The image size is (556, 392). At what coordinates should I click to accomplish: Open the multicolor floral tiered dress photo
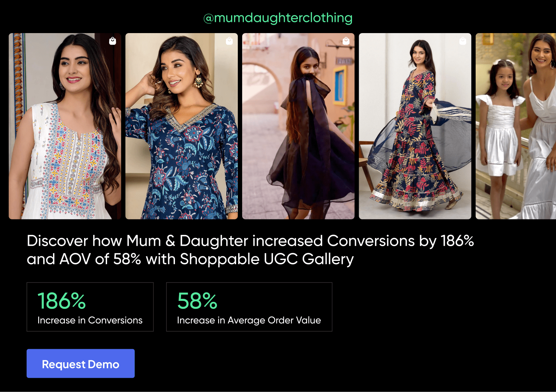pos(415,135)
